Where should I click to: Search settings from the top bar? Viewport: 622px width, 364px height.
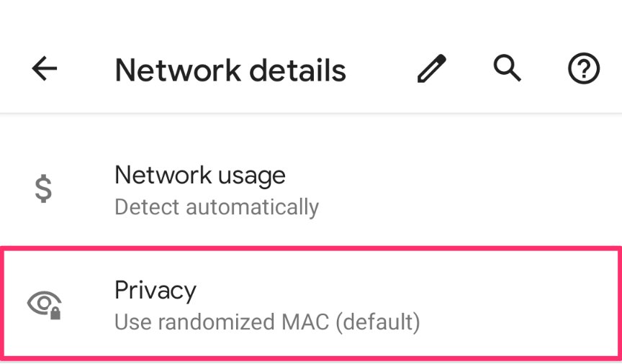point(508,69)
